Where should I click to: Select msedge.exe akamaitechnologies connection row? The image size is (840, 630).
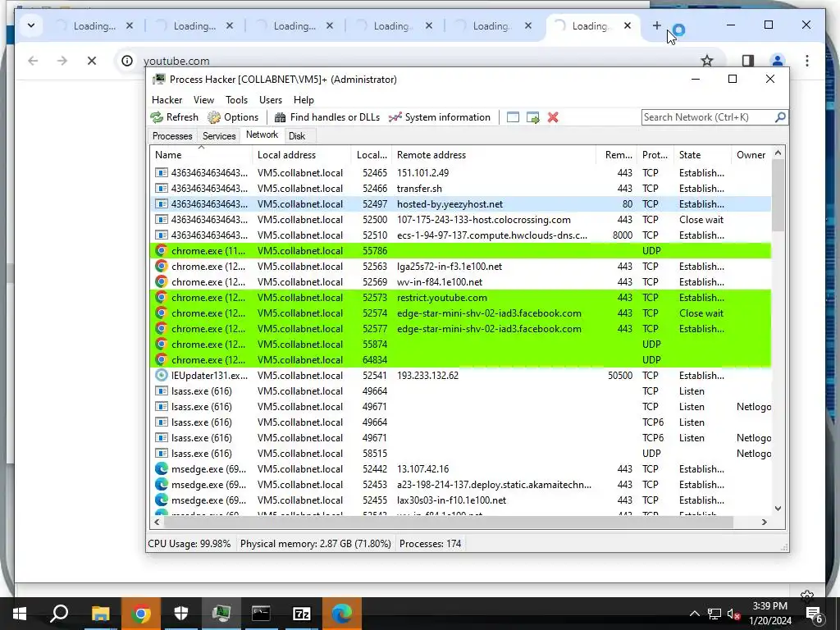[x=461, y=484]
